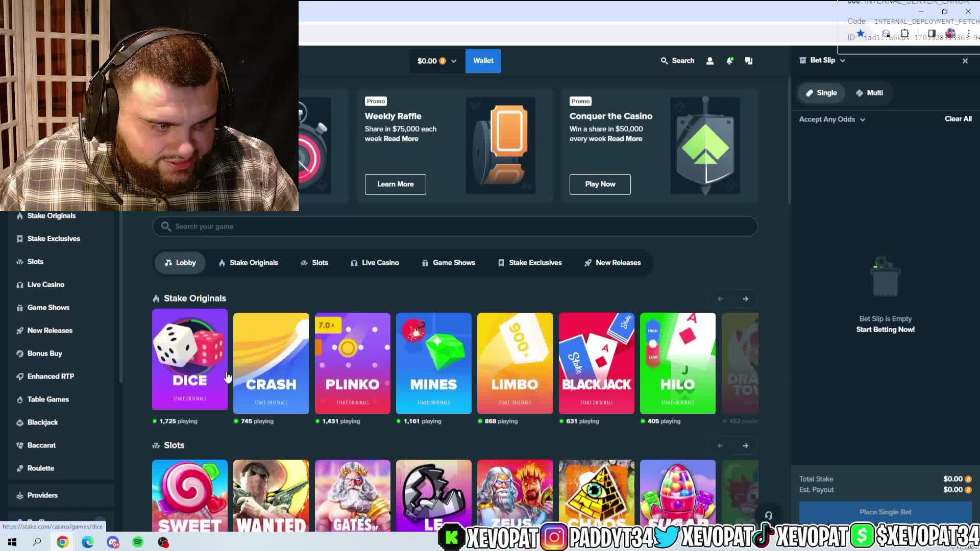Open the Dice game thumbnail
The height and width of the screenshot is (551, 980).
190,359
